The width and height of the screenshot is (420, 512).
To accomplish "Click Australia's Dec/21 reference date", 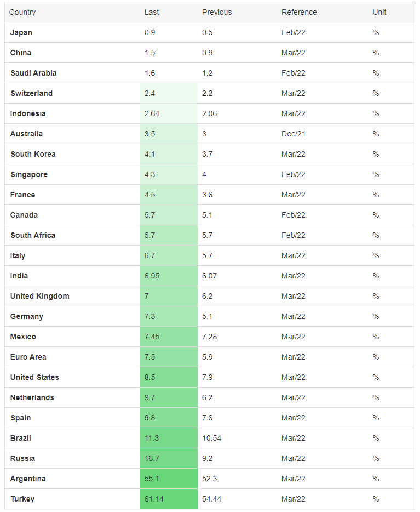I will click(294, 134).
